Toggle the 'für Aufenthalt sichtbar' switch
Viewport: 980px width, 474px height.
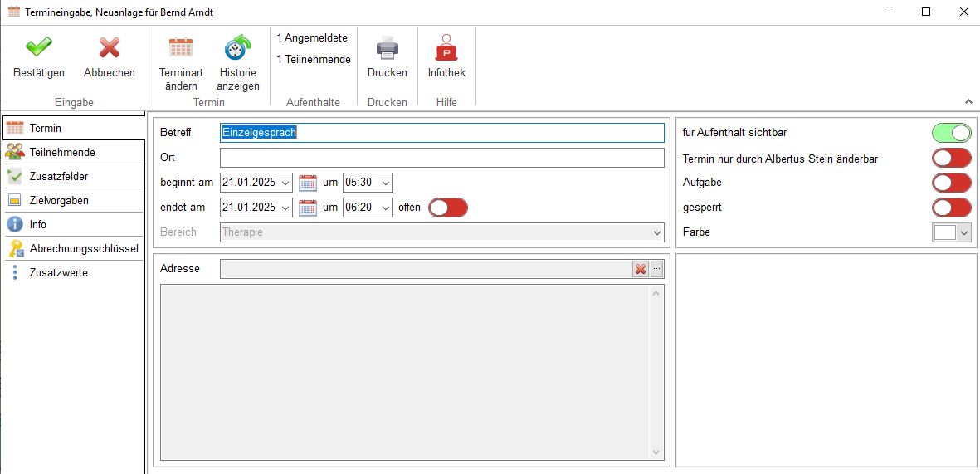click(x=951, y=133)
